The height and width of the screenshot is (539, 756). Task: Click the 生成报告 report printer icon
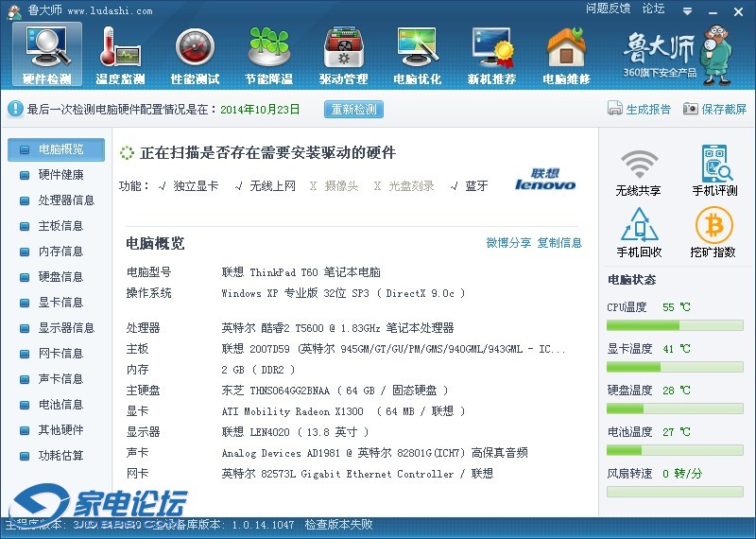point(615,109)
